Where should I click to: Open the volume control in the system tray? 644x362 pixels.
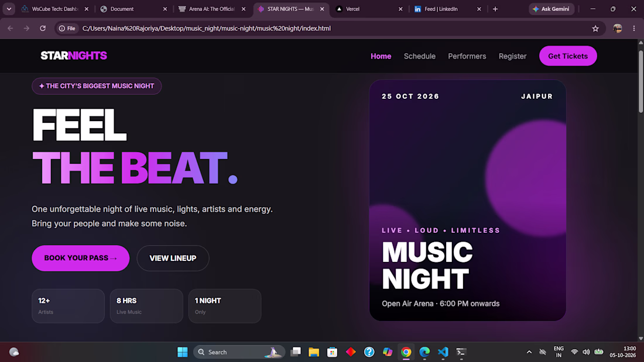[586, 351]
